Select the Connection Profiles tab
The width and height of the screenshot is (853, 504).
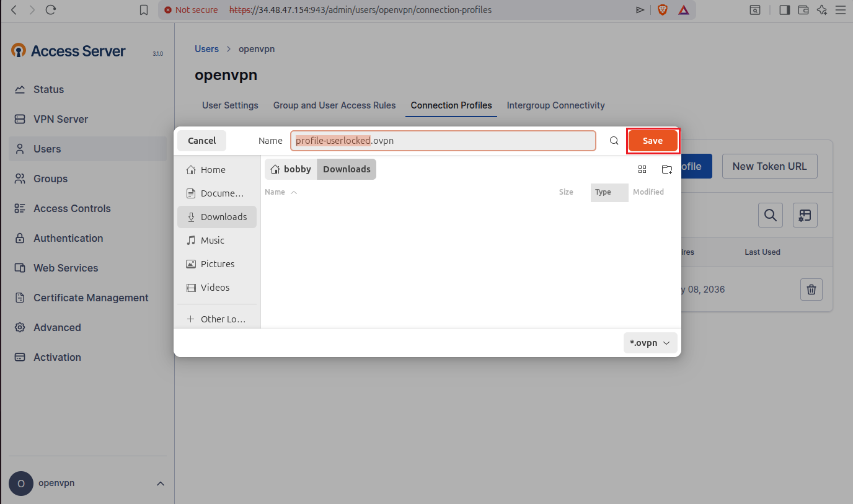point(451,105)
